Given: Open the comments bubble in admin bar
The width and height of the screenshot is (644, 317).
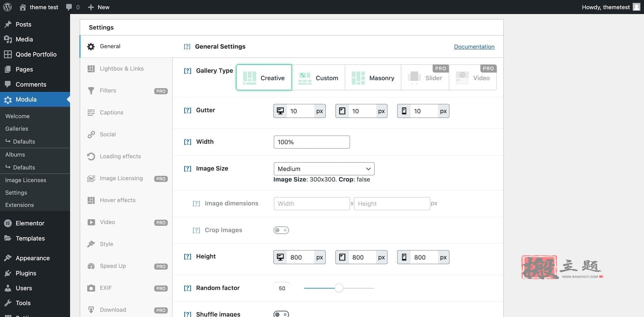Looking at the screenshot, I should [69, 7].
